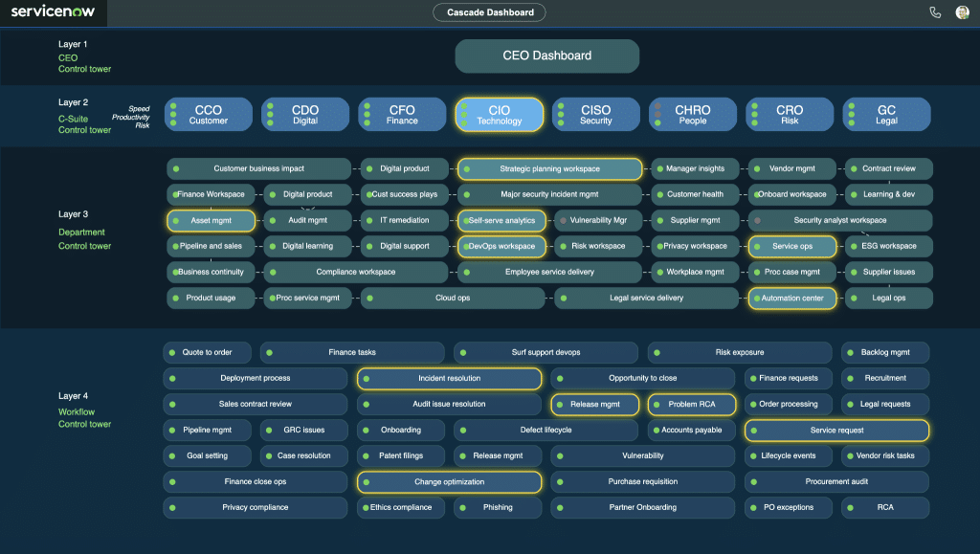The height and width of the screenshot is (554, 980).
Task: Select the CIO Technology tile
Action: tap(500, 114)
